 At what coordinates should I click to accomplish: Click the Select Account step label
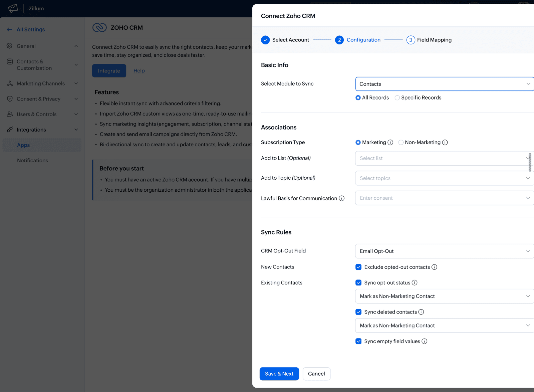coord(291,40)
